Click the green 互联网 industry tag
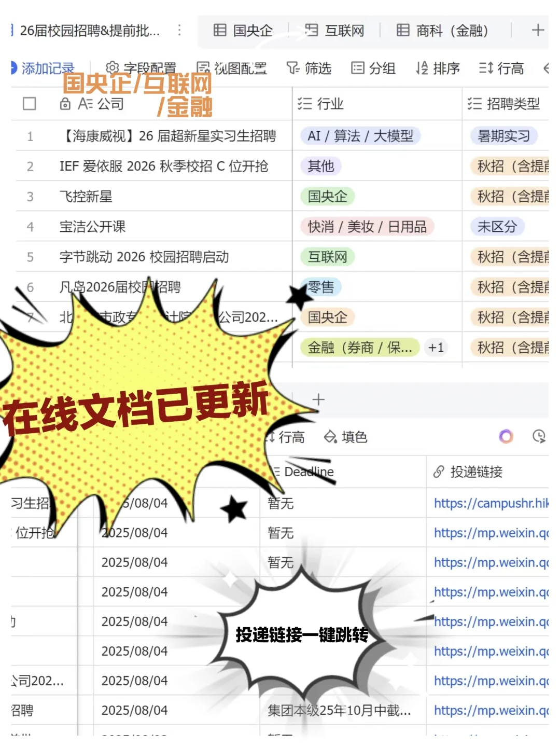This screenshot has height=747, width=560. 328,257
